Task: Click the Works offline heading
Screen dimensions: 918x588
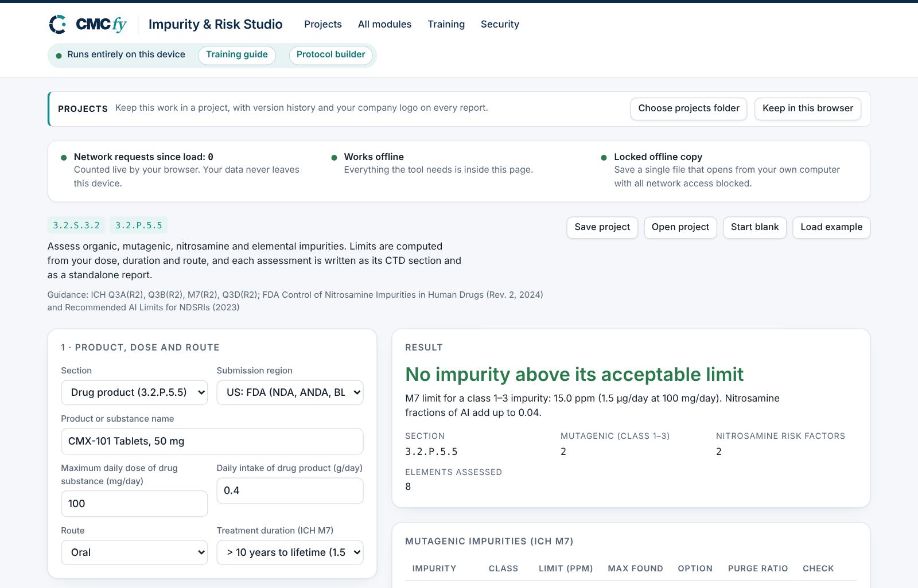Action: (x=374, y=157)
